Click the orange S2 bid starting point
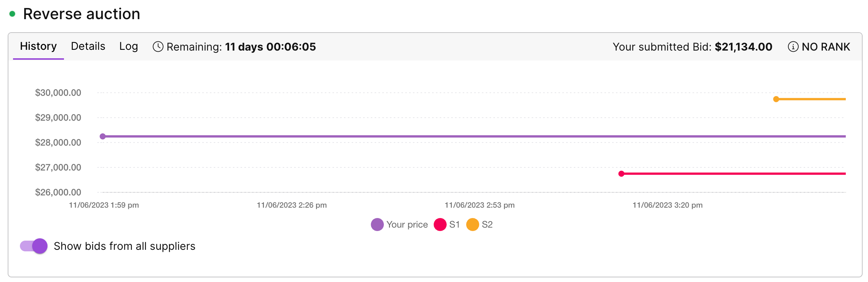The width and height of the screenshot is (868, 282). click(x=776, y=99)
